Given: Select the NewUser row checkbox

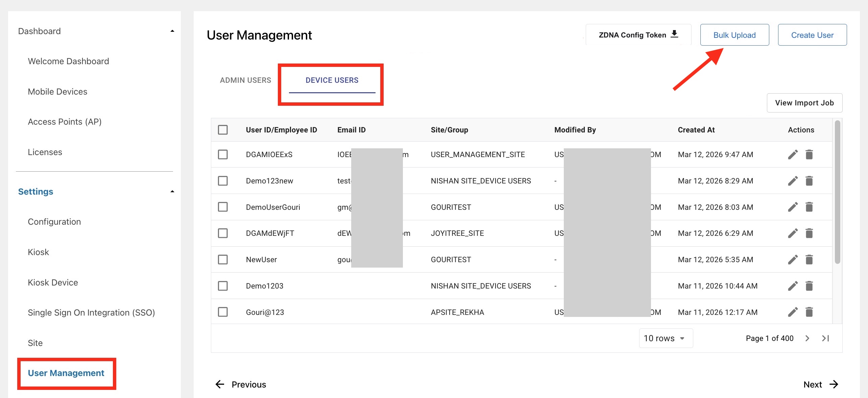Looking at the screenshot, I should coord(223,259).
